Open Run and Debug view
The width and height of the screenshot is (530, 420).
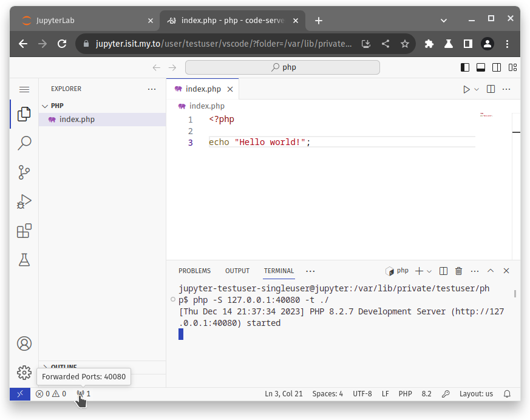coord(24,202)
